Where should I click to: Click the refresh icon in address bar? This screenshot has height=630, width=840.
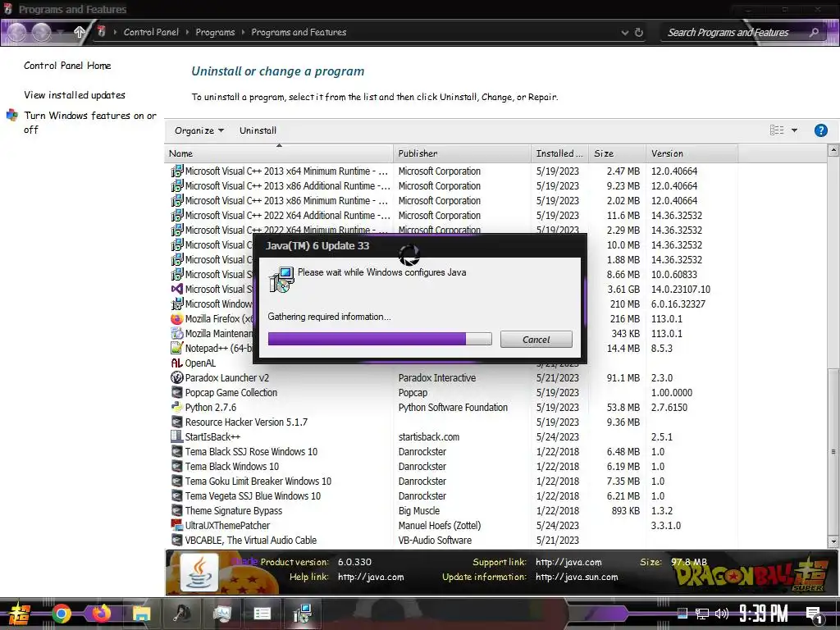pos(638,32)
